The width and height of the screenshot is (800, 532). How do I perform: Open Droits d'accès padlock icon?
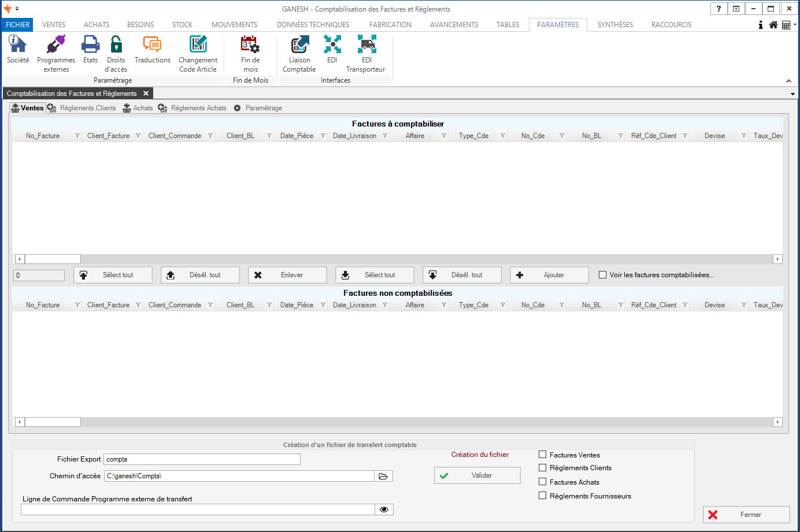pyautogui.click(x=116, y=44)
